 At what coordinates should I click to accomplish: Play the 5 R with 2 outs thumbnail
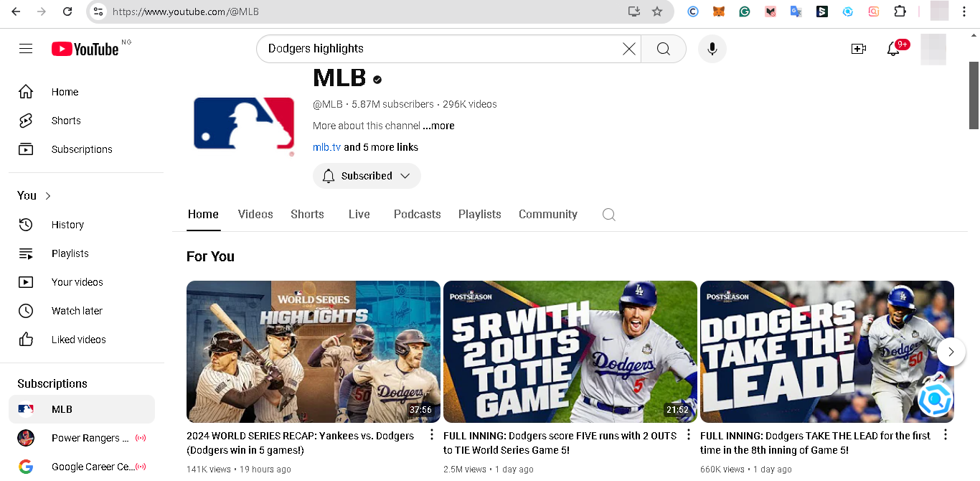click(x=570, y=352)
